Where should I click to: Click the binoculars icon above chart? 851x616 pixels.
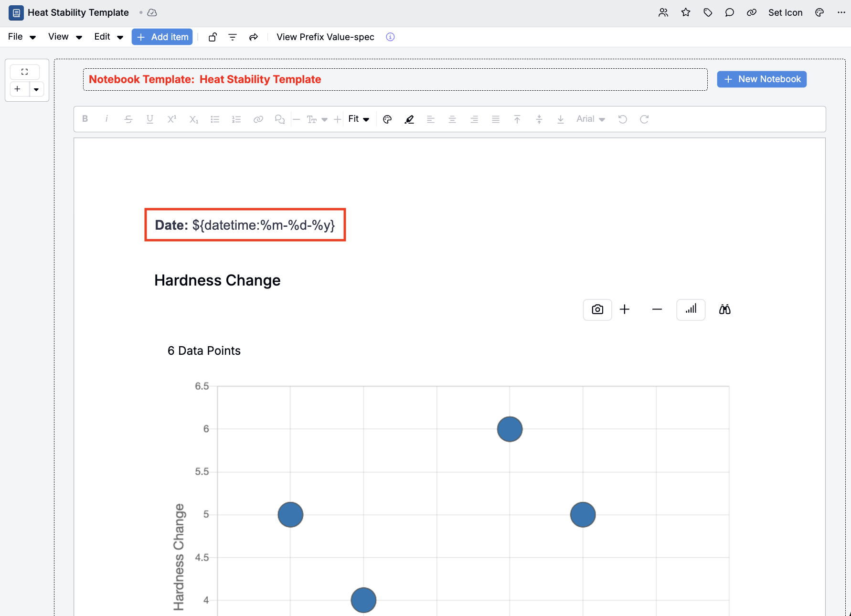pos(724,309)
